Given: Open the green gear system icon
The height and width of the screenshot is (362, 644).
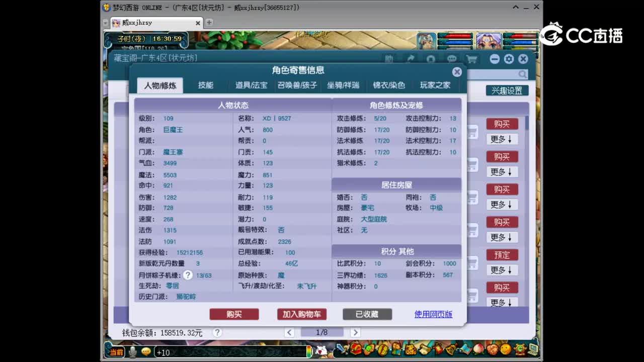Looking at the screenshot, I should 519,348.
